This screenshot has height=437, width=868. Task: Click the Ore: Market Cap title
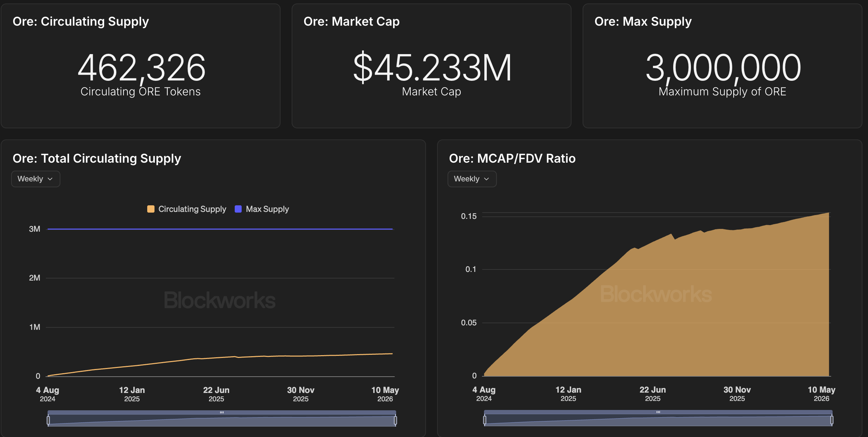351,22
